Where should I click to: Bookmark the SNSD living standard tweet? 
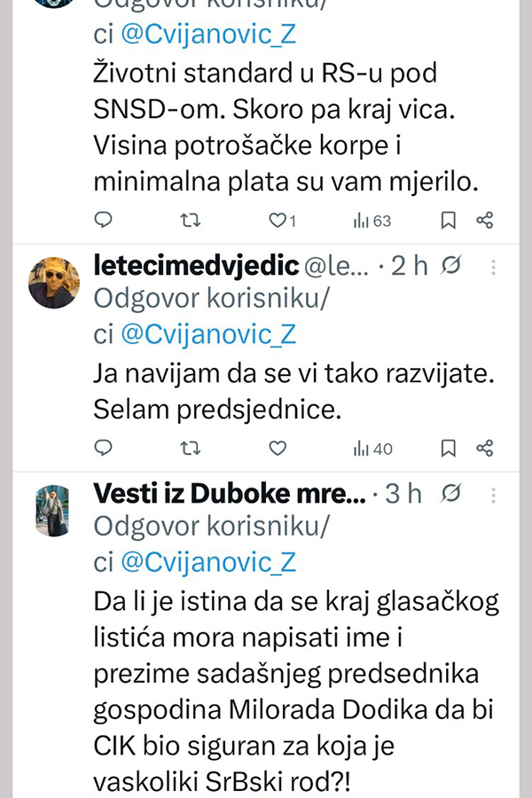(449, 220)
